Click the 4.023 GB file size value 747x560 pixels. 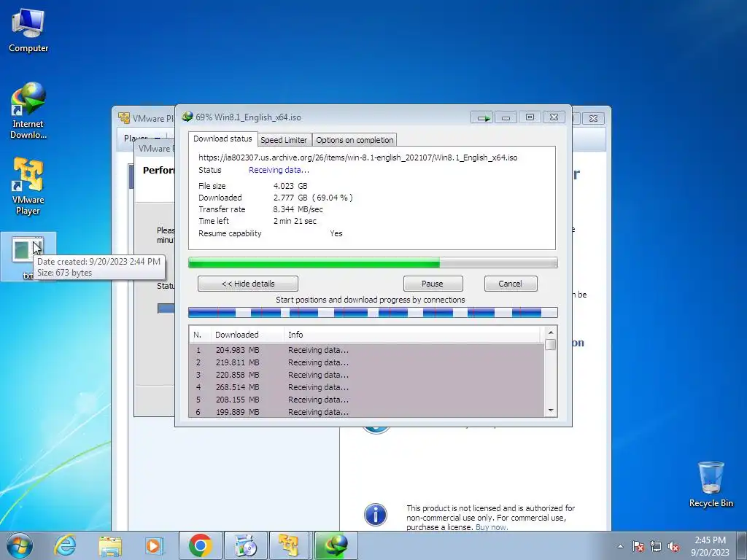(x=290, y=186)
